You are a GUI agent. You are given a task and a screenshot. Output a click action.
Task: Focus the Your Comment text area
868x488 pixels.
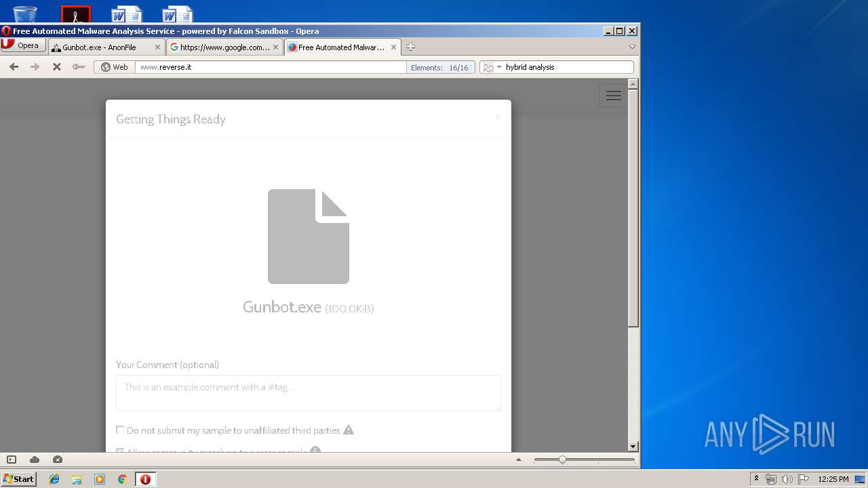tap(309, 393)
